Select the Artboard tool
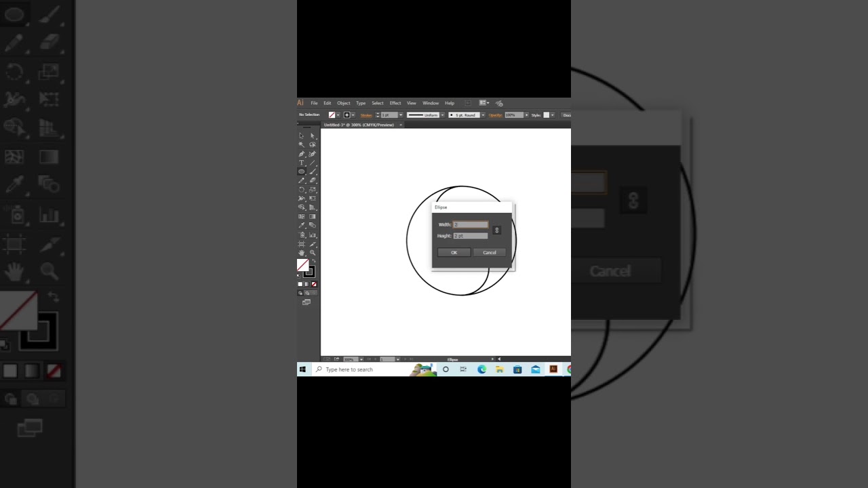Screen dimensions: 868x488 (302, 243)
